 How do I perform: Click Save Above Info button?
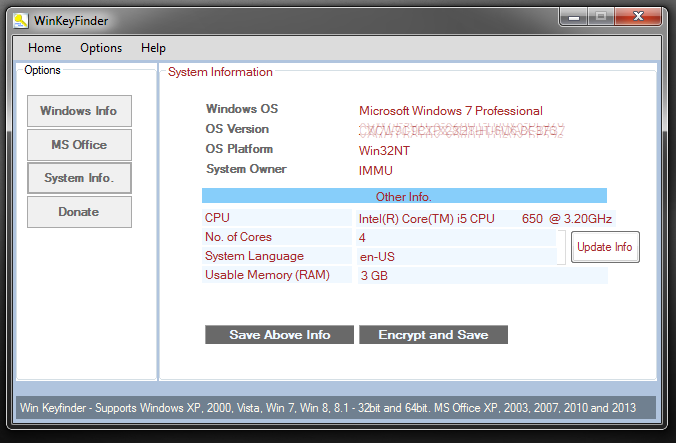coord(279,335)
